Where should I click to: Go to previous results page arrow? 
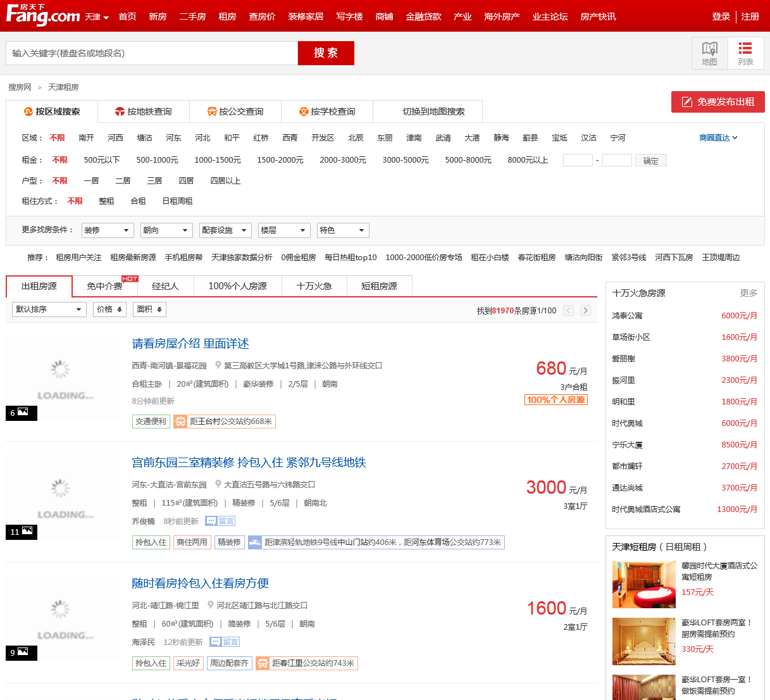(568, 310)
